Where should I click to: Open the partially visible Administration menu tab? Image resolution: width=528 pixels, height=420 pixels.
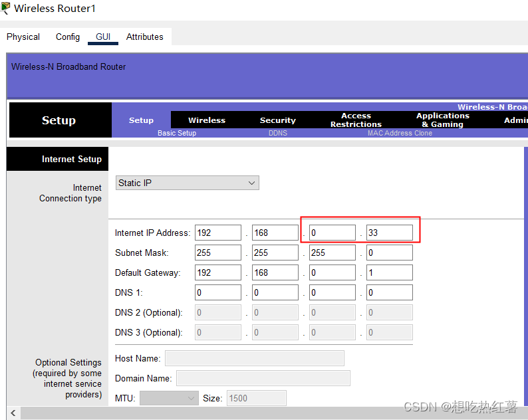515,120
